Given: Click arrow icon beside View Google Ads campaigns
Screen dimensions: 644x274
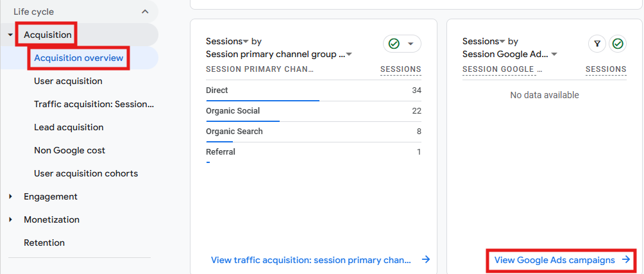Looking at the screenshot, I should tap(625, 260).
